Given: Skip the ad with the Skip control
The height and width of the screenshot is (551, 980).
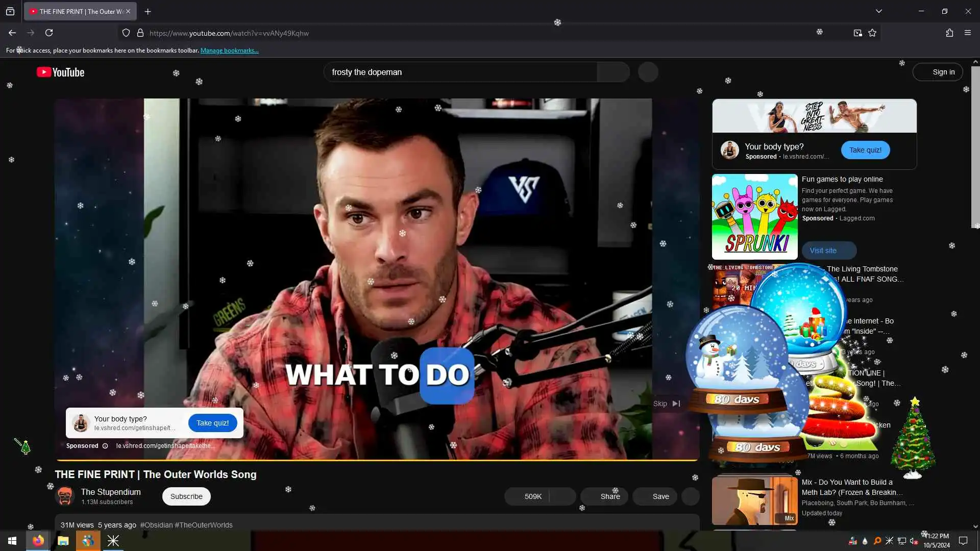Looking at the screenshot, I should click(667, 404).
